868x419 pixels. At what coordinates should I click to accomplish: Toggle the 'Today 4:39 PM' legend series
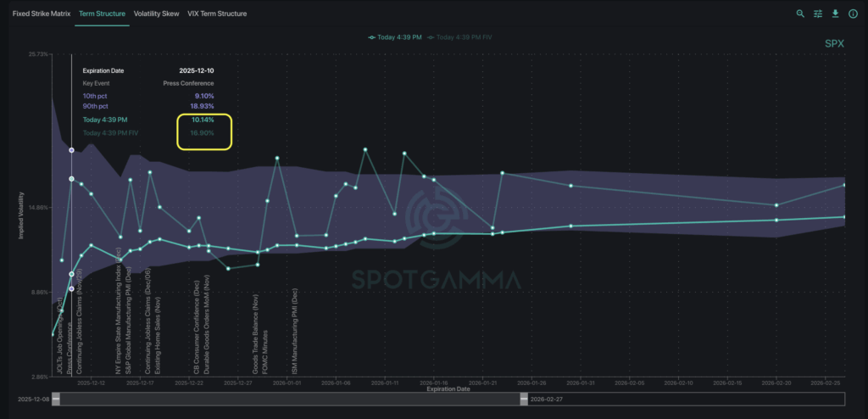coord(395,36)
